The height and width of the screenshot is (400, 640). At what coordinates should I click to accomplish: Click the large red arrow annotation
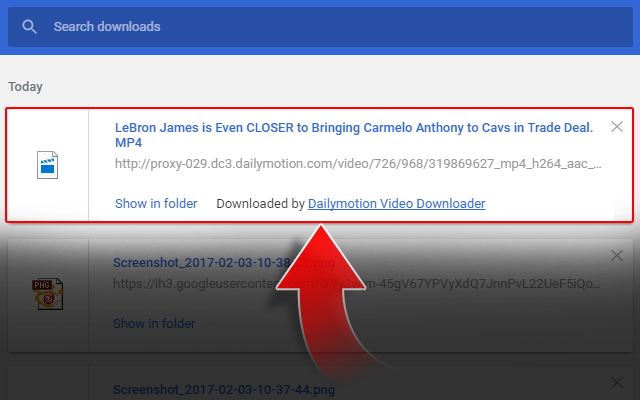coord(327,302)
